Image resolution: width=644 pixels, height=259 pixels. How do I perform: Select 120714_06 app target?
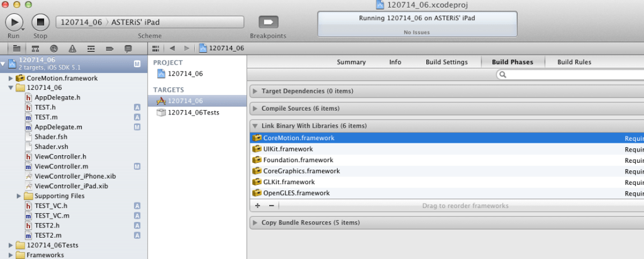click(197, 101)
